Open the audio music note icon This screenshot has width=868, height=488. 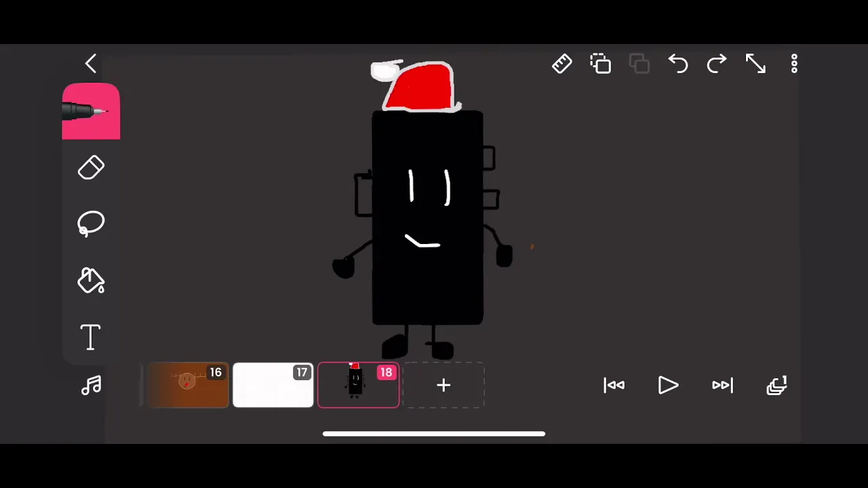[91, 386]
